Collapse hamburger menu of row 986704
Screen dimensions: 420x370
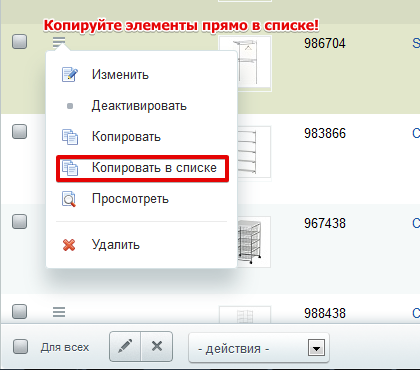click(x=59, y=42)
